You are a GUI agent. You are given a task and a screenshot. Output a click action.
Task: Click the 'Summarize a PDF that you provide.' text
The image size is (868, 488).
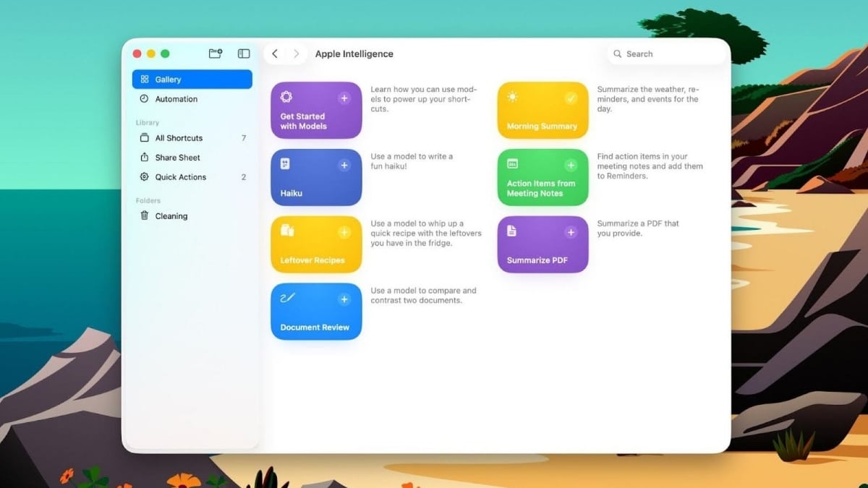638,228
